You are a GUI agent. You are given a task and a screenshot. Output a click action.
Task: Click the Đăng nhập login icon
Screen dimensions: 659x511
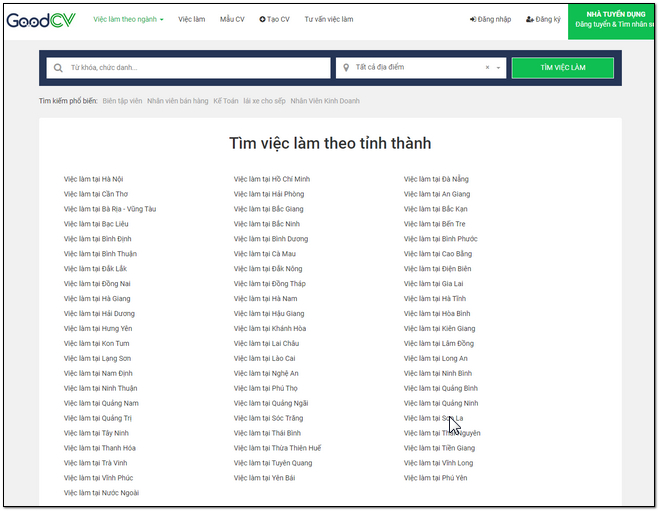(473, 19)
